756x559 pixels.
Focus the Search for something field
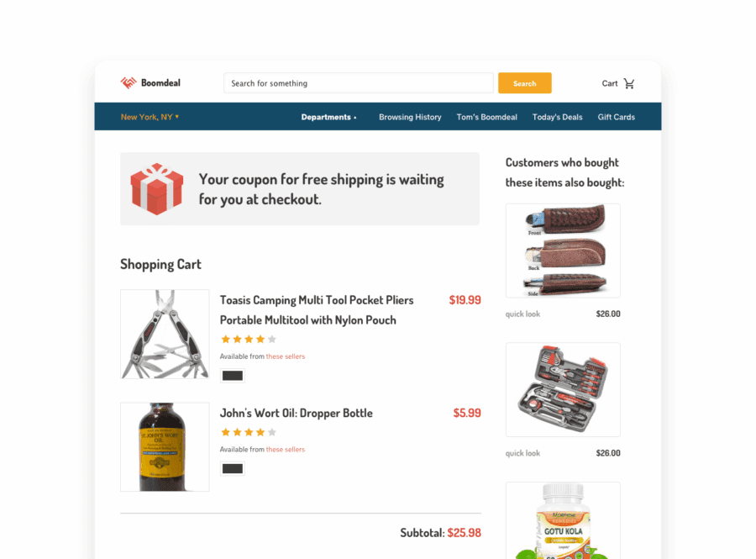coord(358,83)
